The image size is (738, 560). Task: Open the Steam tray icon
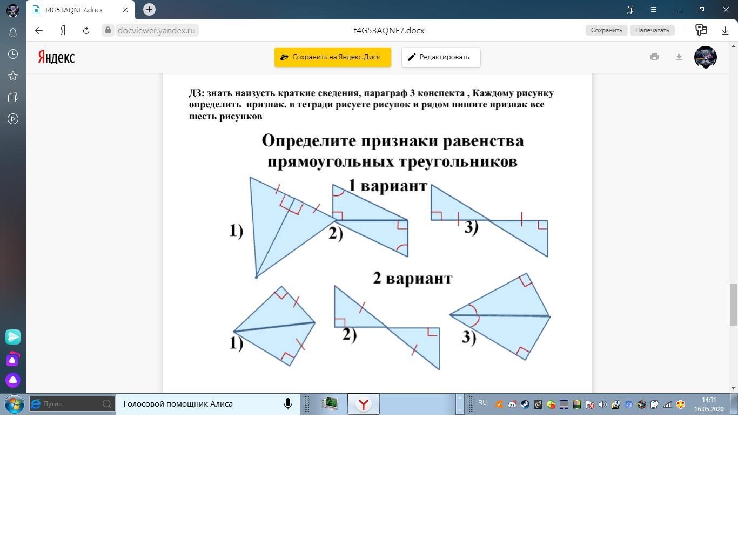pos(525,404)
